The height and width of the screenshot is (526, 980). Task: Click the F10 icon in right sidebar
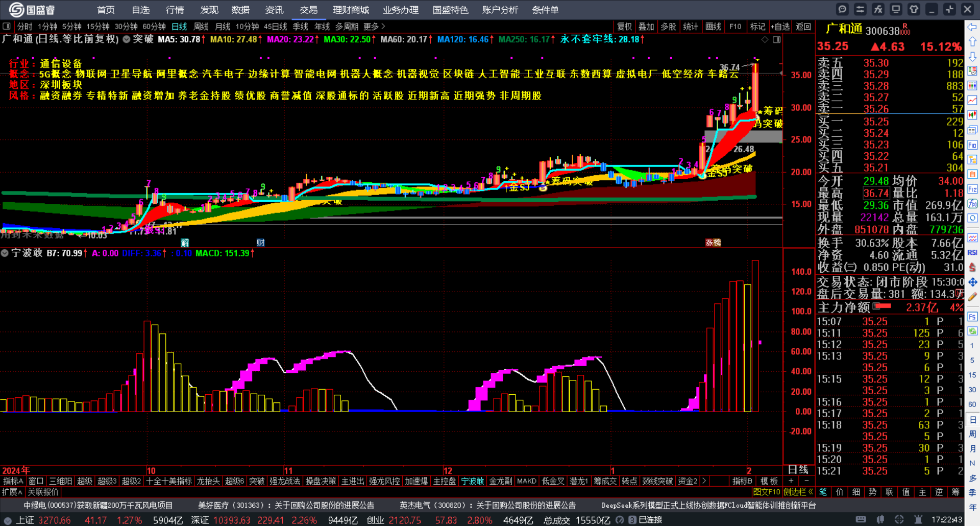[x=972, y=145]
